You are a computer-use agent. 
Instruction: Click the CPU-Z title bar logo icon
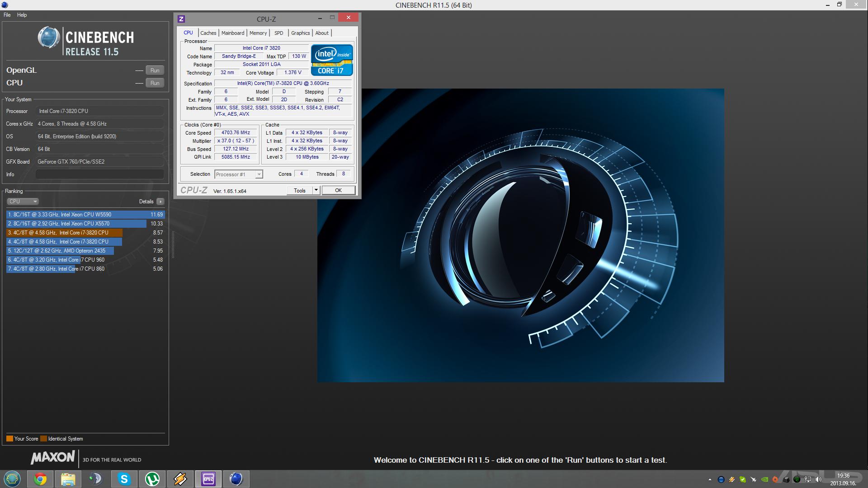tap(181, 19)
